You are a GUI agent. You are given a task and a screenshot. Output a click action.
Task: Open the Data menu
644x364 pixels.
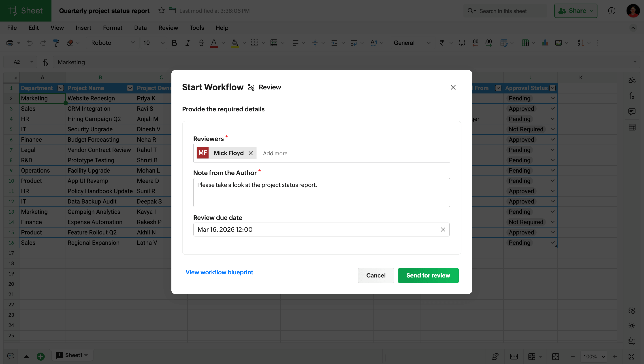(x=140, y=28)
